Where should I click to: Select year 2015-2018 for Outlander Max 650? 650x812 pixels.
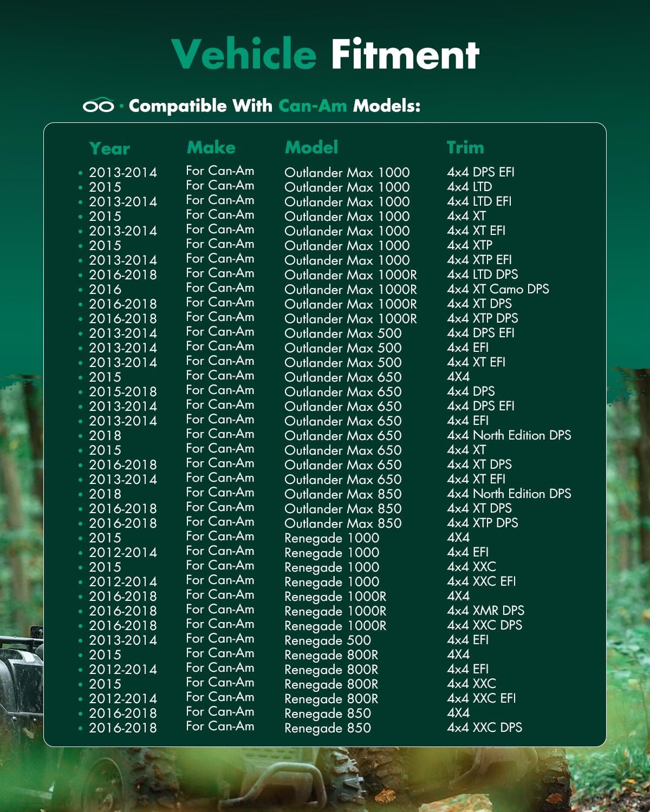click(122, 391)
